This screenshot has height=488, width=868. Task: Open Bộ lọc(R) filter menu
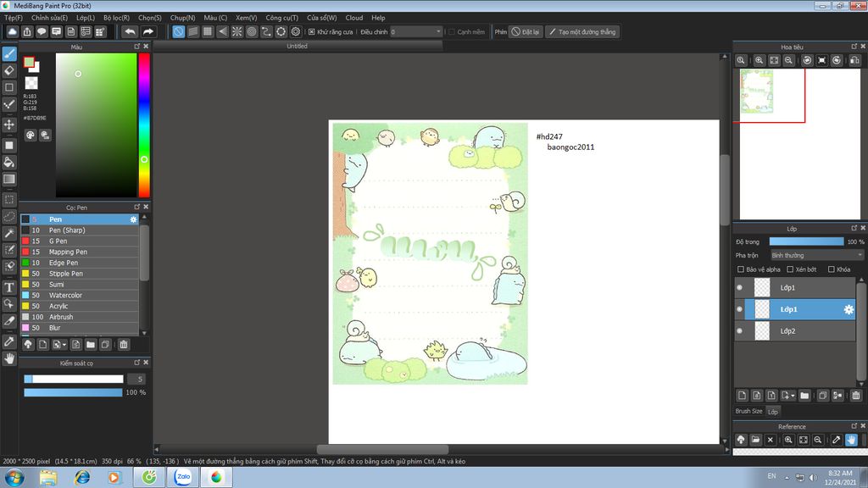116,18
